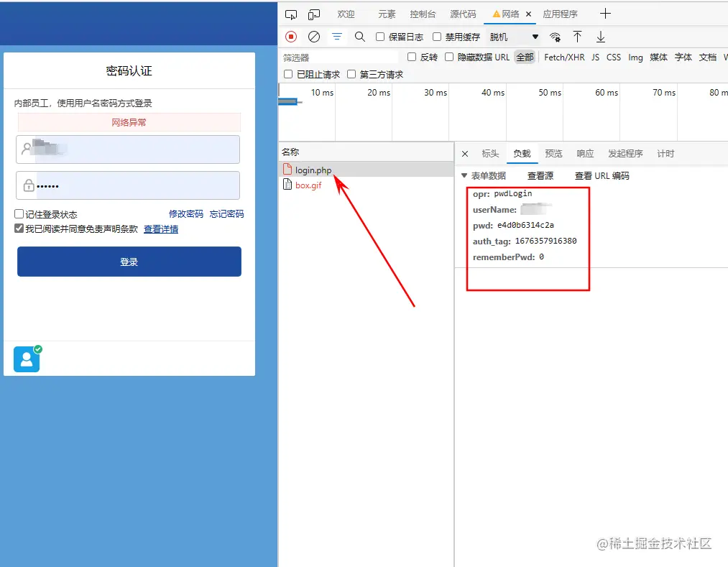Click view source in payload
The height and width of the screenshot is (567, 728).
pyautogui.click(x=540, y=175)
